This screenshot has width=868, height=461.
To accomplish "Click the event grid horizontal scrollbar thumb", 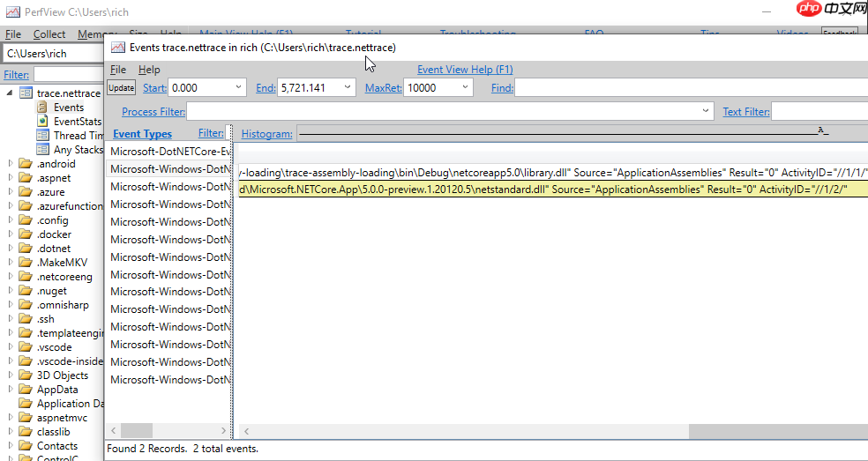I will (778, 430).
